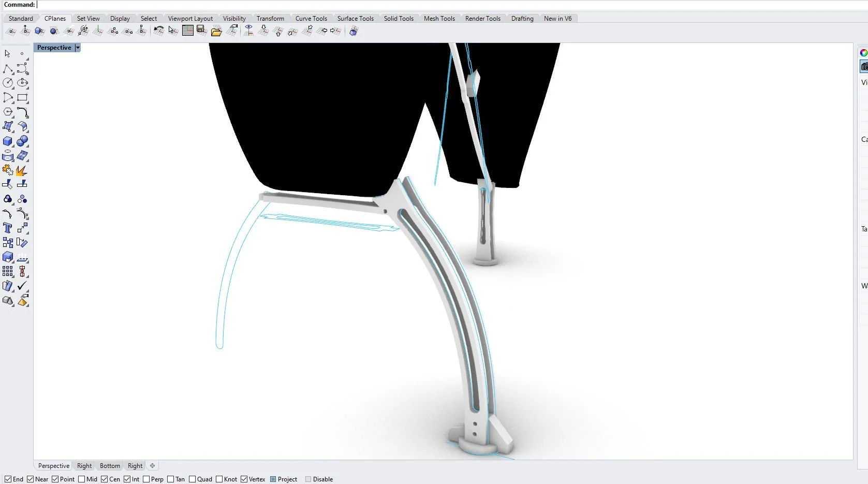Click the Set CPlane by sphere icon
The width and height of the screenshot is (868, 484).
click(54, 31)
